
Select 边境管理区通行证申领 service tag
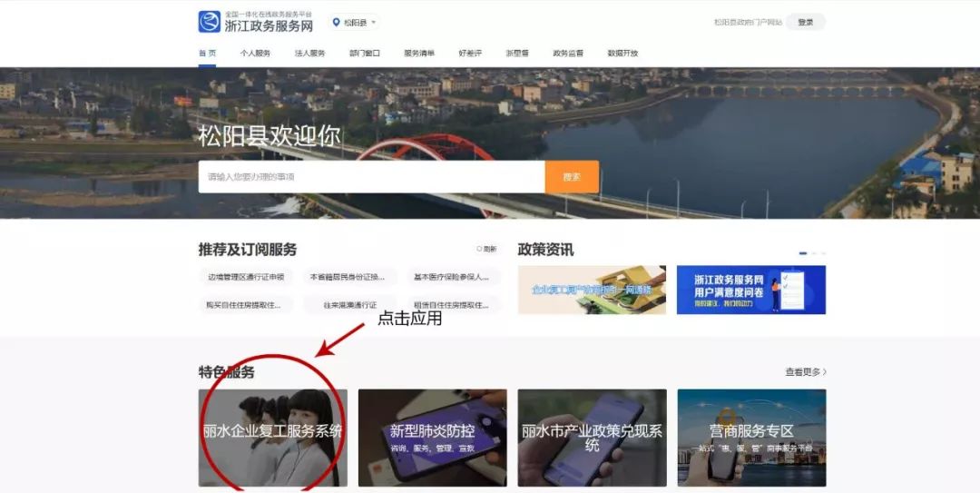coord(246,277)
